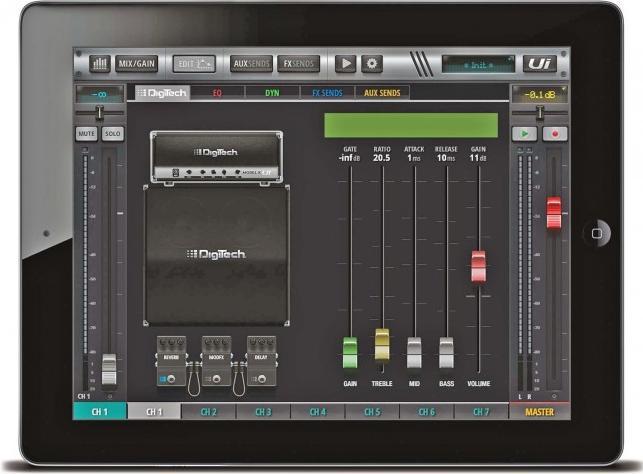The image size is (643, 474).
Task: Click the ATTACK 1 ms value
Action: tap(414, 158)
